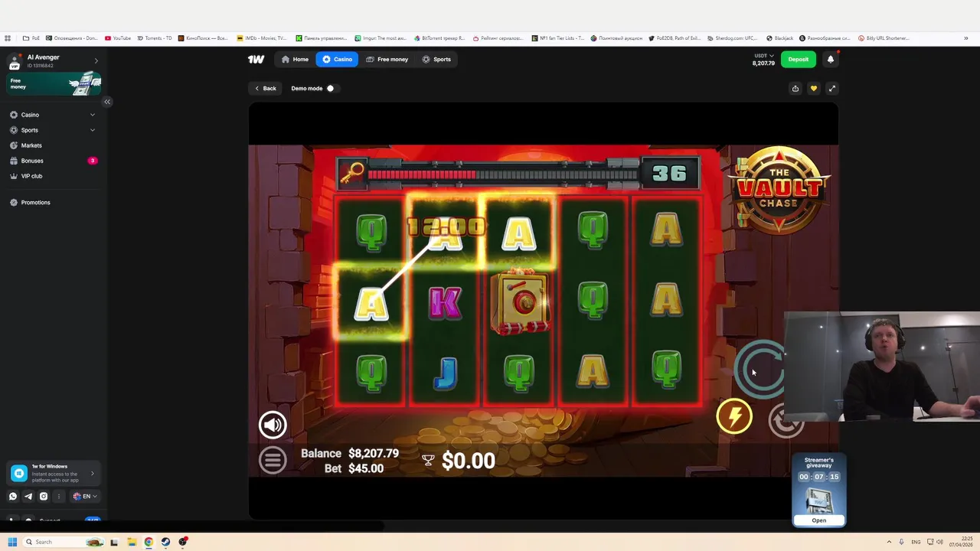The width and height of the screenshot is (980, 551).
Task: Click the golden key icon
Action: (351, 174)
